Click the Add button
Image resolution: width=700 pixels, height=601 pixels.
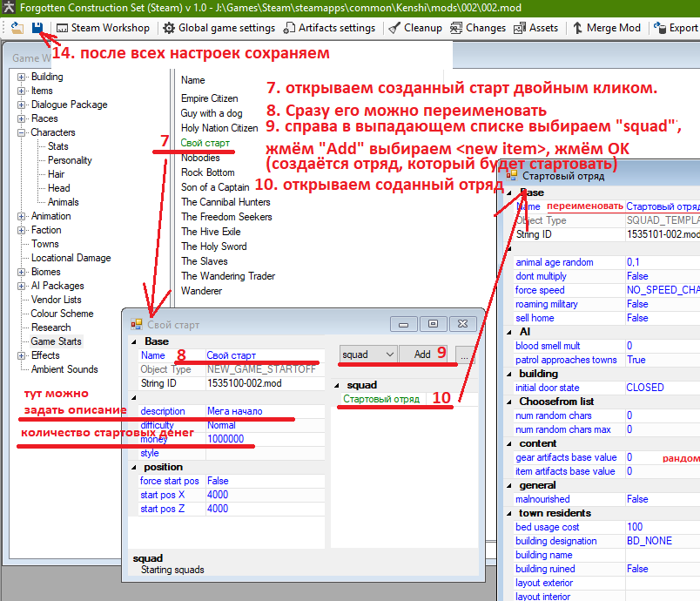422,355
